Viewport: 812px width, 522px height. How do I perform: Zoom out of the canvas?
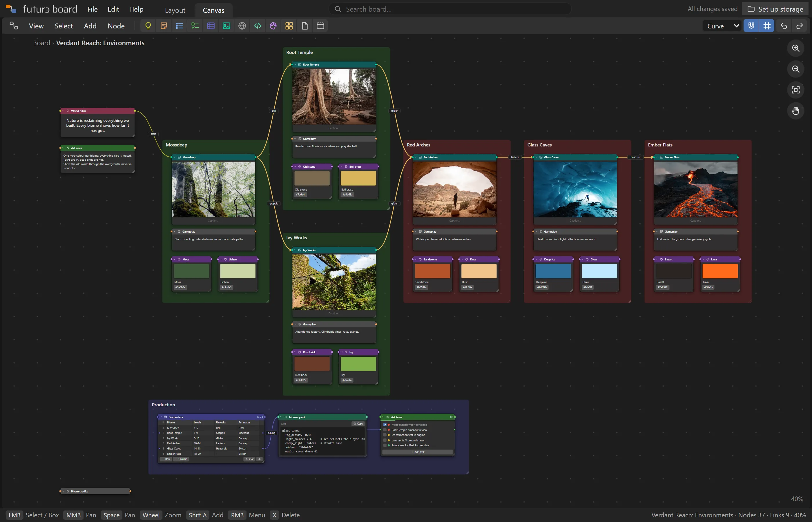click(795, 69)
